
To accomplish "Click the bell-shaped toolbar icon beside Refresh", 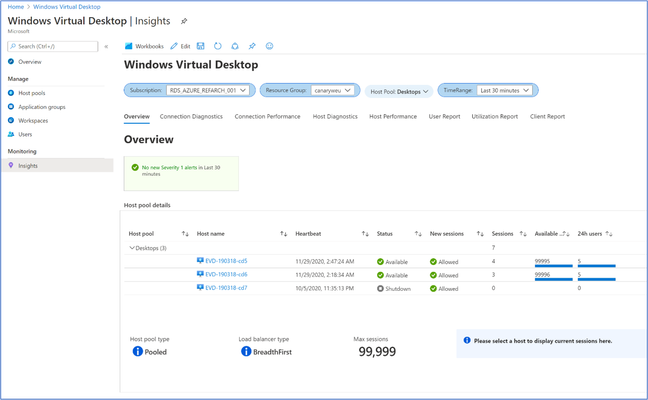I will [235, 46].
